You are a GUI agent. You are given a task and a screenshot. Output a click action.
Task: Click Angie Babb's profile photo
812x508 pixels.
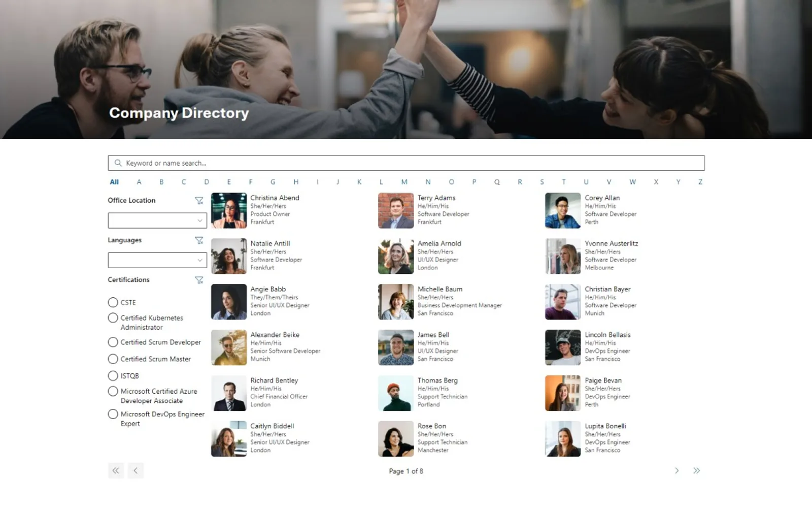[x=229, y=302]
